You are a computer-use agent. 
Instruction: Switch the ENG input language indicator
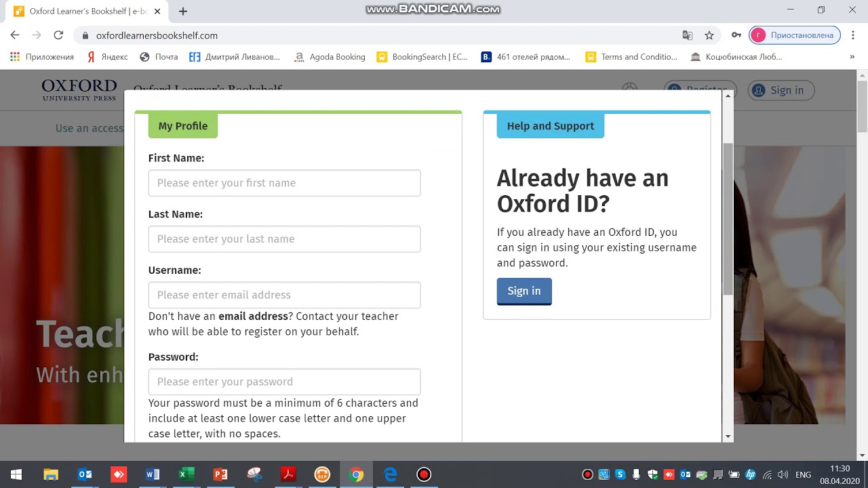point(804,474)
